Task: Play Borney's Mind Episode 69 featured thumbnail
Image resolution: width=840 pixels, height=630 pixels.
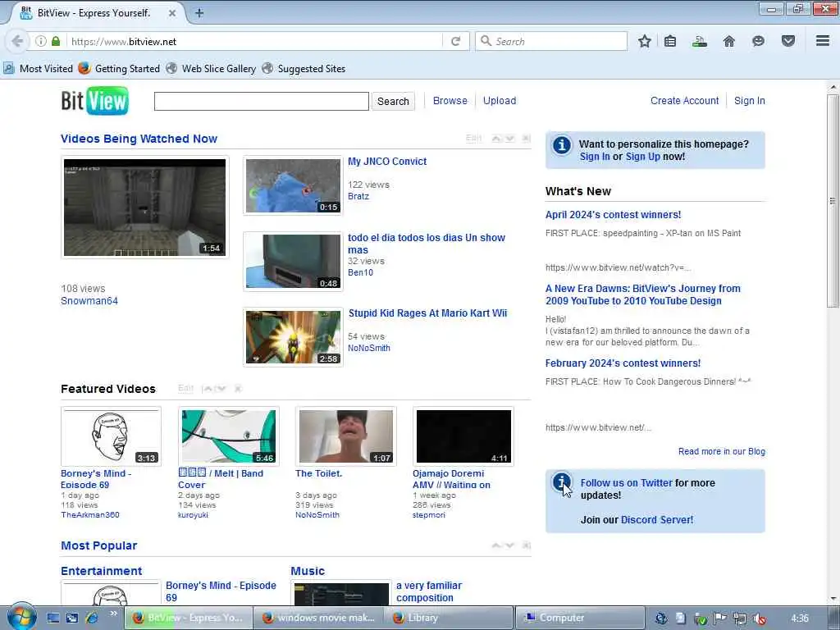Action: click(111, 436)
